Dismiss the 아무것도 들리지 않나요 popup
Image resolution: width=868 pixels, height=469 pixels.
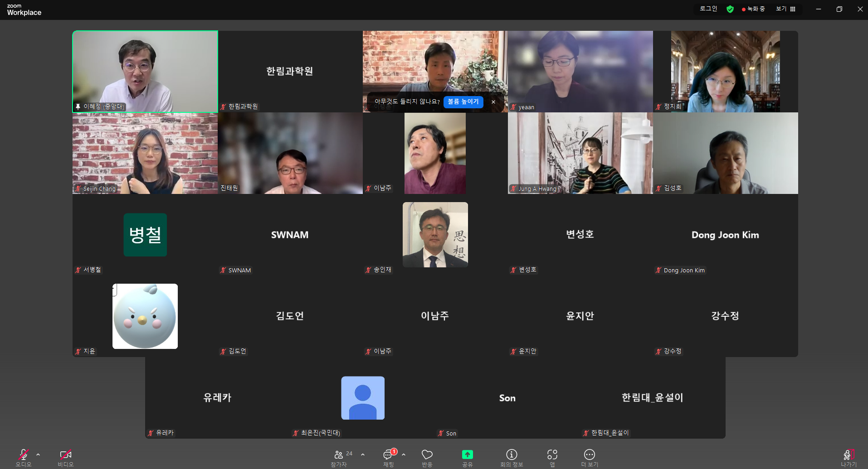tap(493, 102)
